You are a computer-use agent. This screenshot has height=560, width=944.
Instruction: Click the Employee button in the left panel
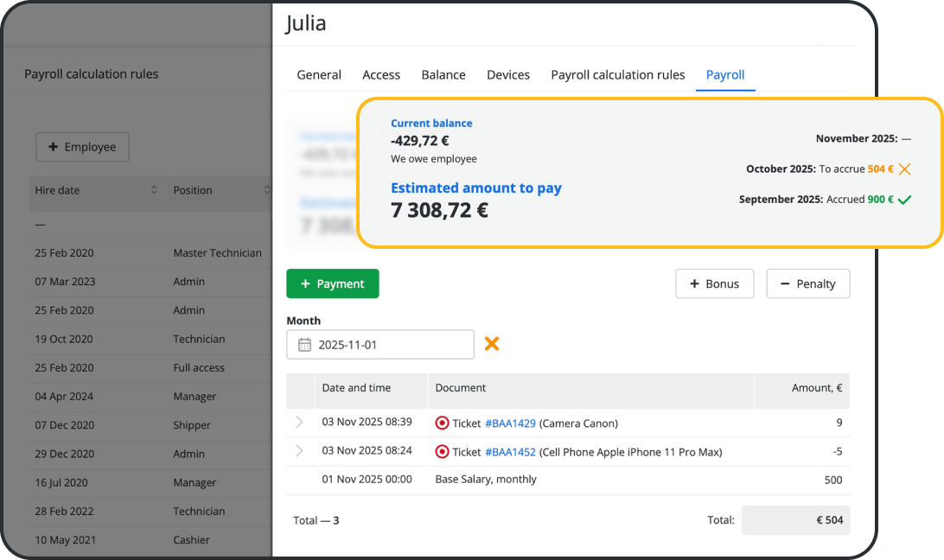82,147
